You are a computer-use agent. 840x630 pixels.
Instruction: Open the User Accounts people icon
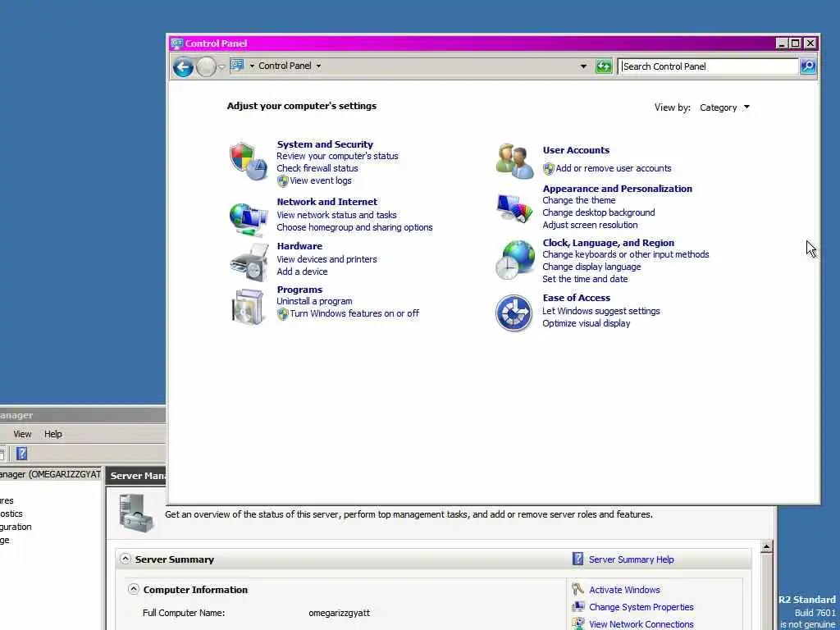tap(514, 161)
